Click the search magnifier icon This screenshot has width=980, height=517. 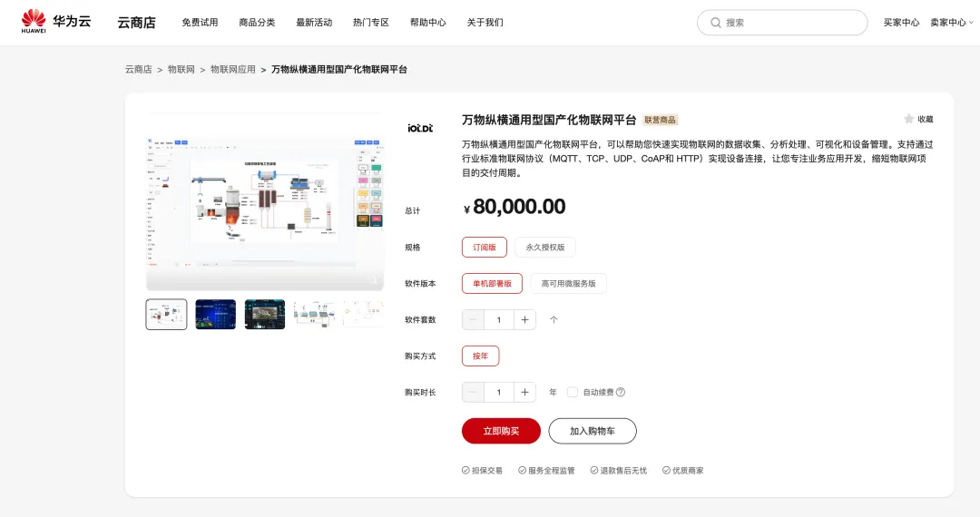[716, 23]
